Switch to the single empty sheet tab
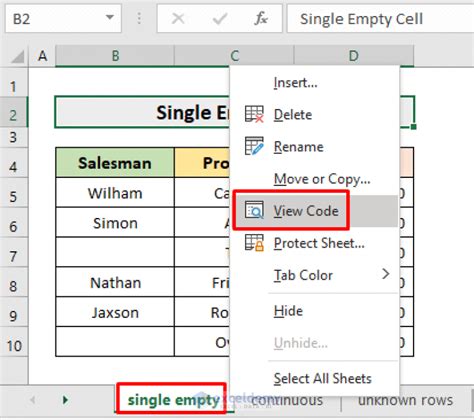 tap(172, 400)
